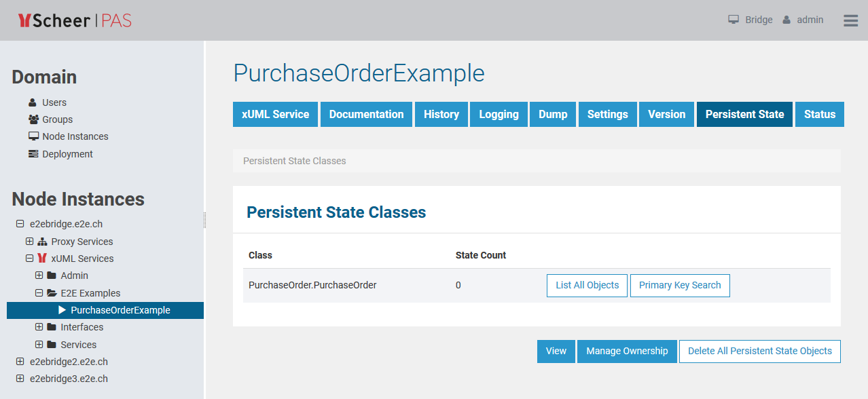Click the Bridge monitor icon in the header

point(732,20)
